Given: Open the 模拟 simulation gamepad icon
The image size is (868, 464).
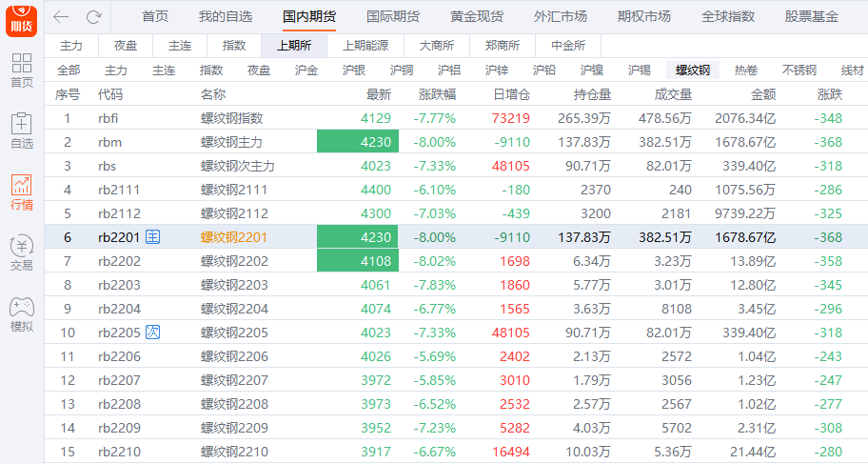Looking at the screenshot, I should click(x=21, y=314).
